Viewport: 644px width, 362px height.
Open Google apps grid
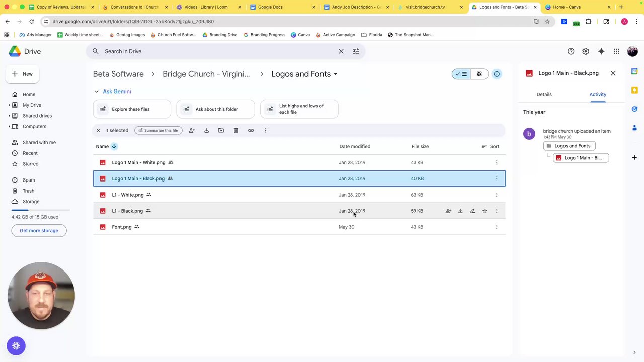616,51
